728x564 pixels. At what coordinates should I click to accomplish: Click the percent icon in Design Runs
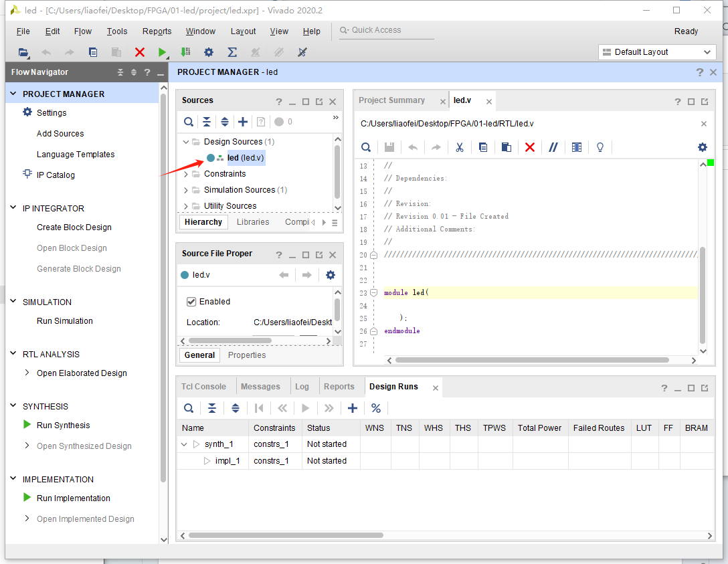(375, 408)
